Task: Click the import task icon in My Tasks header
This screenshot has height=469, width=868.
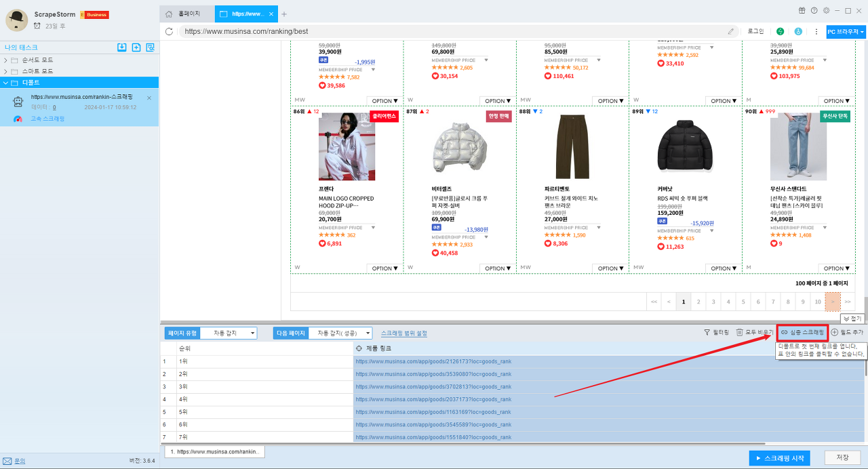Action: pos(122,47)
